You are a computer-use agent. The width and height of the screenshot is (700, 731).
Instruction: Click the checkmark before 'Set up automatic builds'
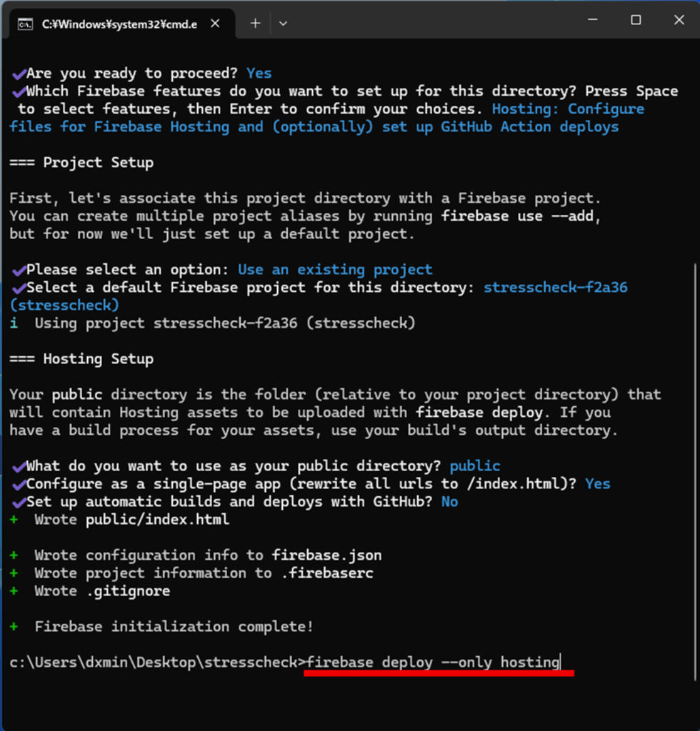[x=19, y=502]
